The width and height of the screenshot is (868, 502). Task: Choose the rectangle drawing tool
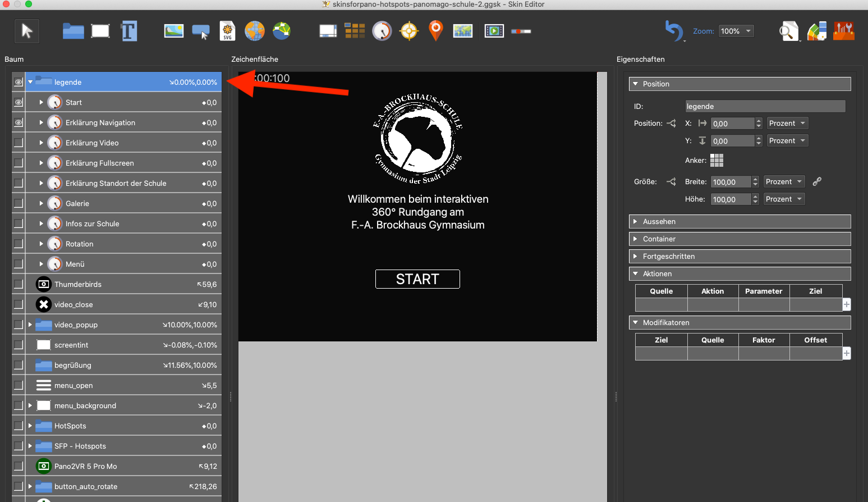click(100, 31)
